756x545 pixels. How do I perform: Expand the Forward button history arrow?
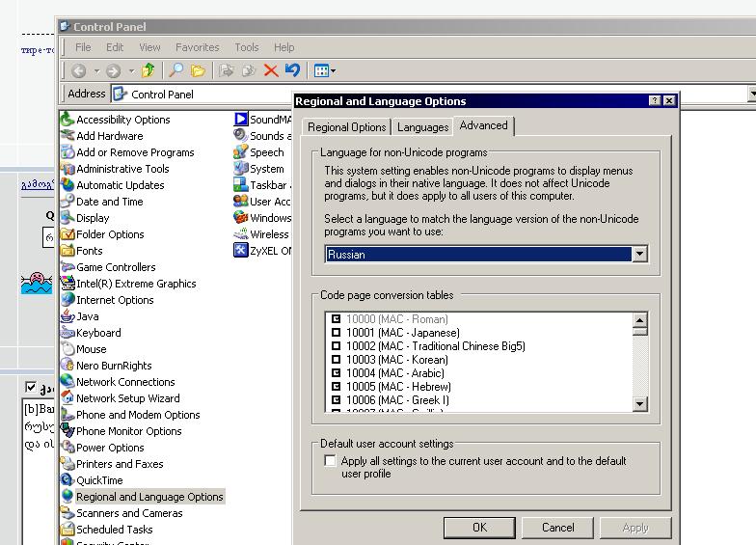tap(131, 71)
